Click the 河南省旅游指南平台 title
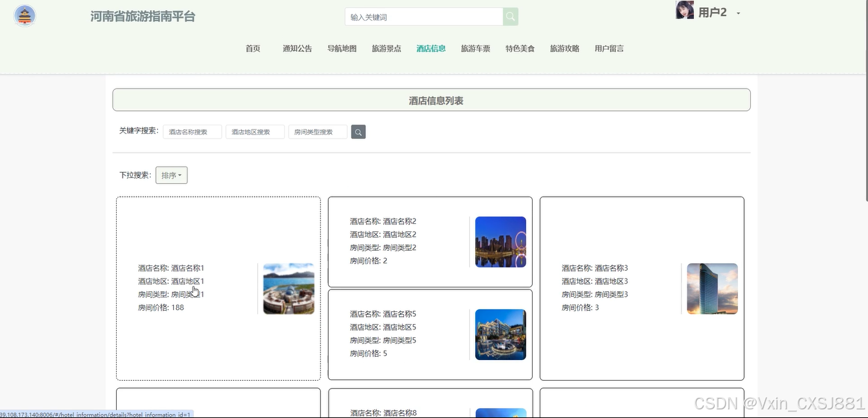Screen dimensions: 868x418 coord(143,17)
